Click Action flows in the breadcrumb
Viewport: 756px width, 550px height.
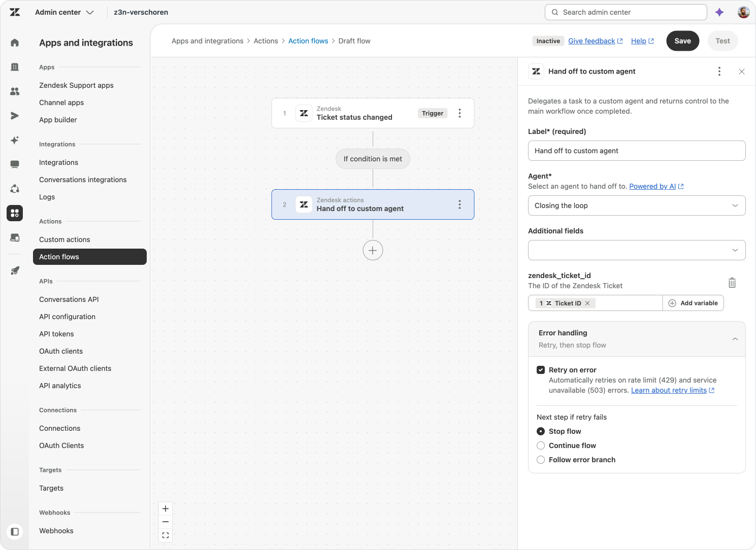point(308,41)
